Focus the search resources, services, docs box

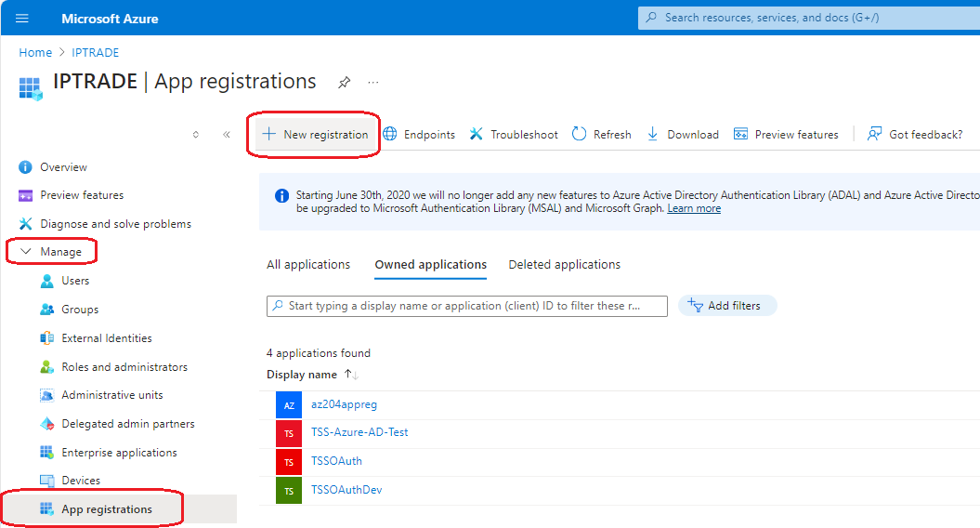pyautogui.click(x=809, y=18)
